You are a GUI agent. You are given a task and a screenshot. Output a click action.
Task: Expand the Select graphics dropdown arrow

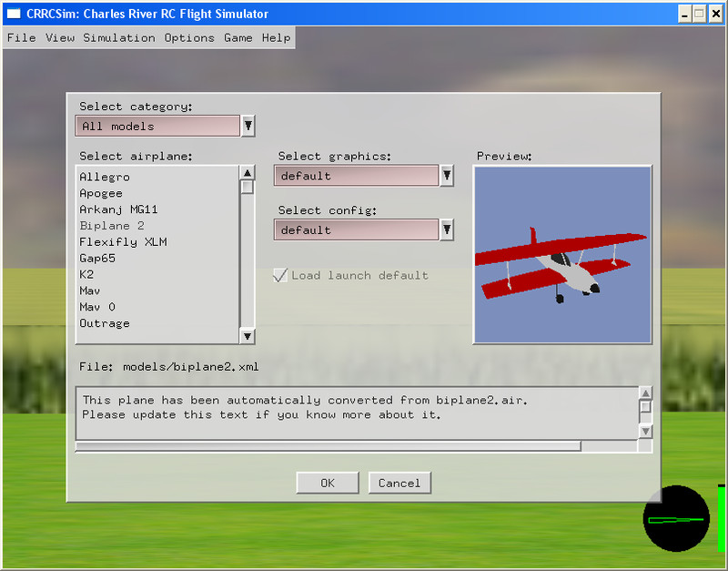447,176
